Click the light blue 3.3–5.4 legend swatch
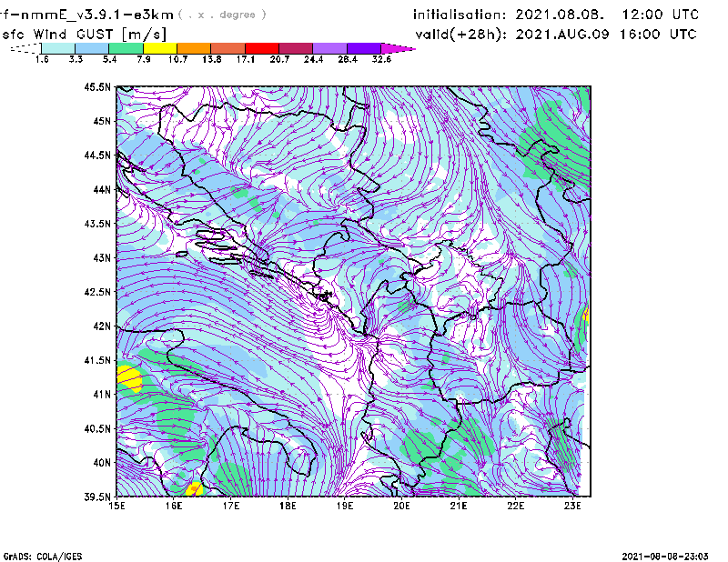728x562 pixels. pos(92,48)
